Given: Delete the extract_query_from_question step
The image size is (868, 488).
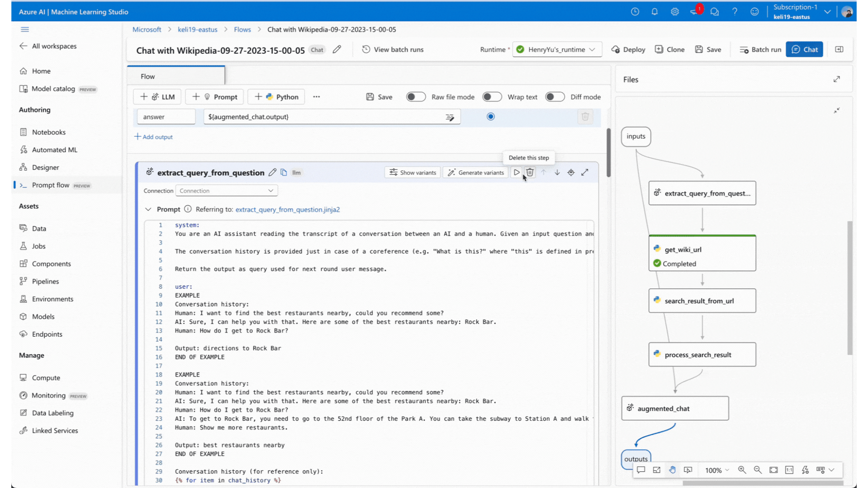Looking at the screenshot, I should click(530, 173).
